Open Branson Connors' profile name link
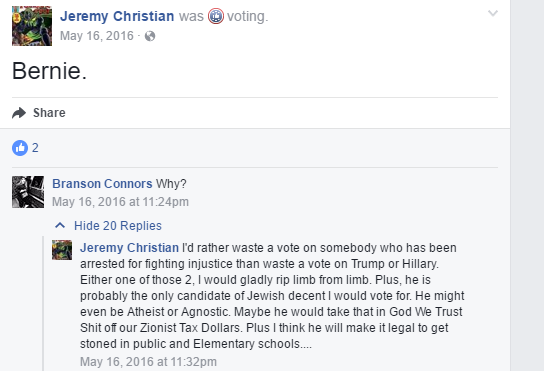This screenshot has width=544, height=371. [102, 184]
